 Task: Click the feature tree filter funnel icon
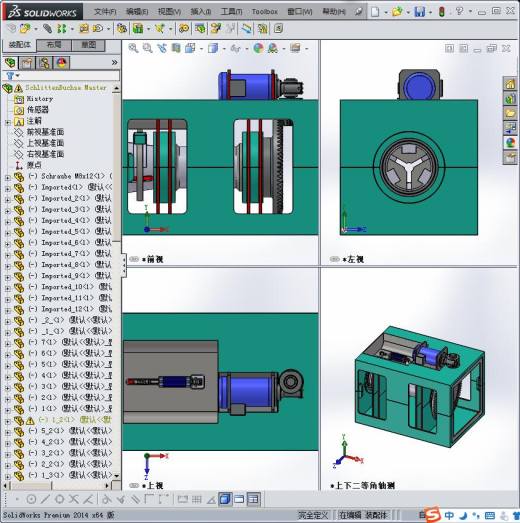tap(10, 76)
